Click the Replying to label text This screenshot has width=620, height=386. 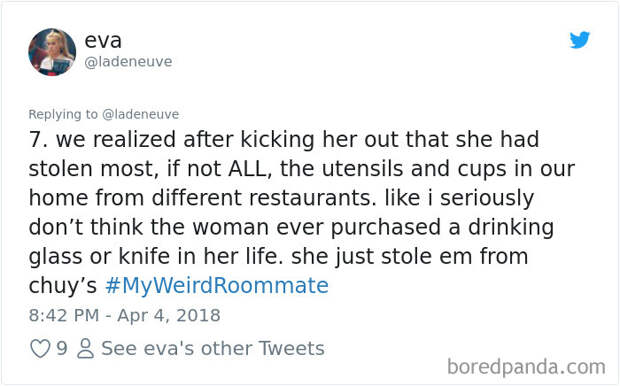pos(63,114)
